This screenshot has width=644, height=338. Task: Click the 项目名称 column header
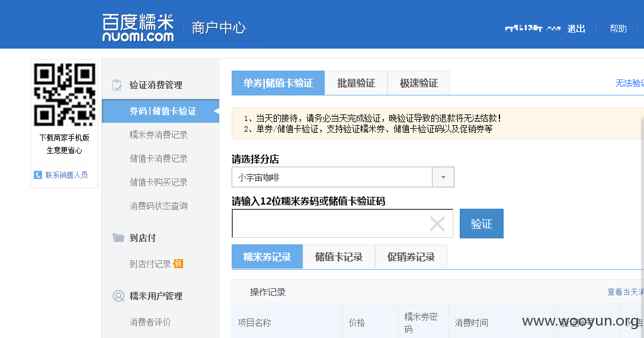coord(255,323)
